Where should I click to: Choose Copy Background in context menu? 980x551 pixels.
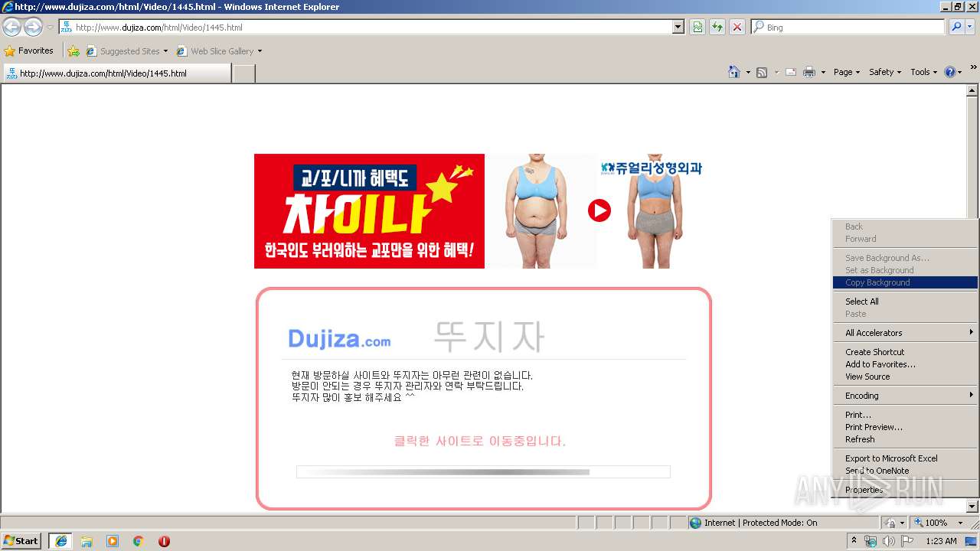[x=905, y=282]
